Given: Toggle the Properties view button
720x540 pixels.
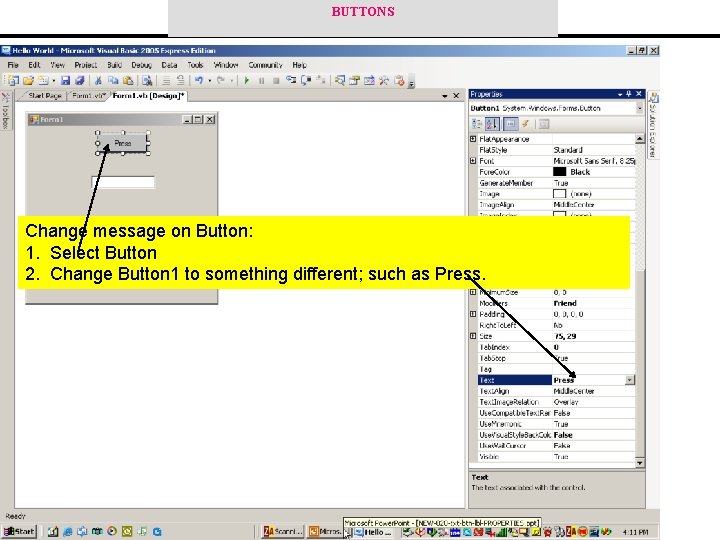Looking at the screenshot, I should (x=510, y=124).
